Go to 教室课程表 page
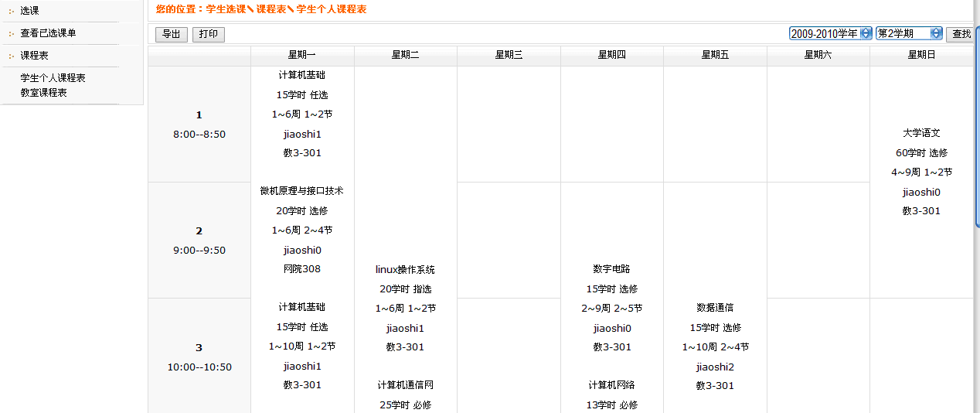 tap(43, 93)
